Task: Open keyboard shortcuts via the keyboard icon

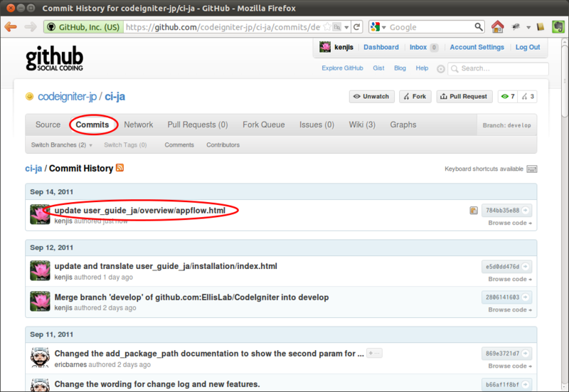Action: 531,169
